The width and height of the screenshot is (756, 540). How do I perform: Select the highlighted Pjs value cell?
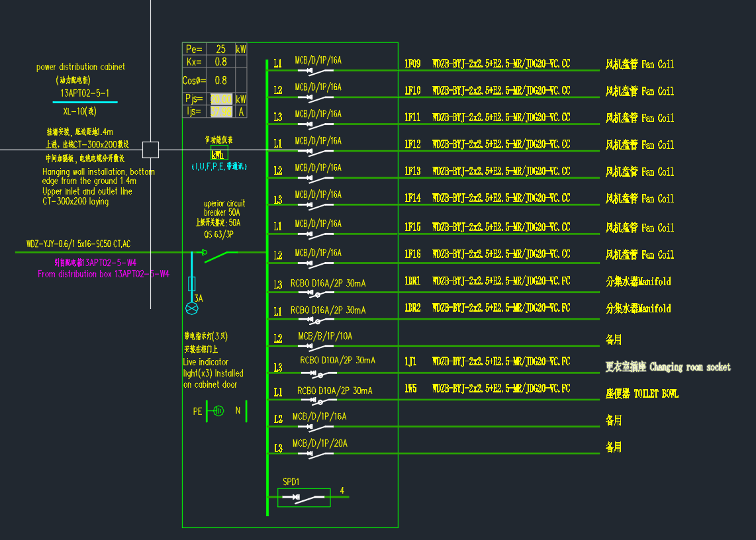tap(220, 99)
